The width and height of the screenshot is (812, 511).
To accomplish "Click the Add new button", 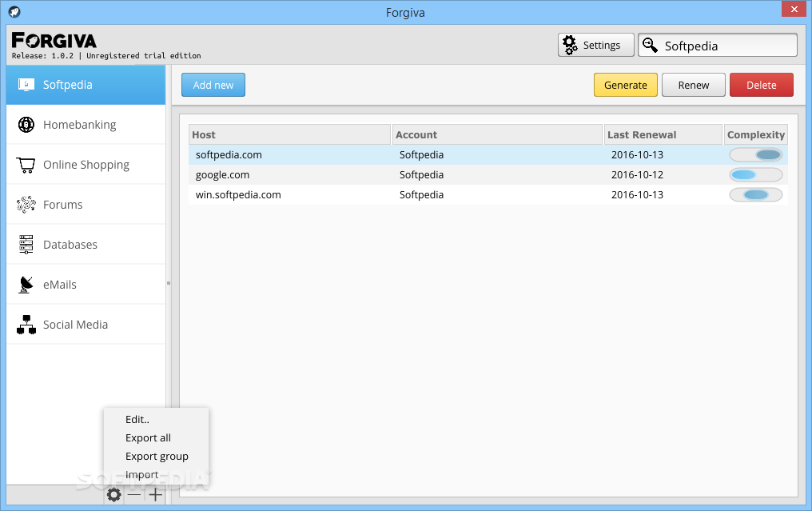I will click(213, 85).
